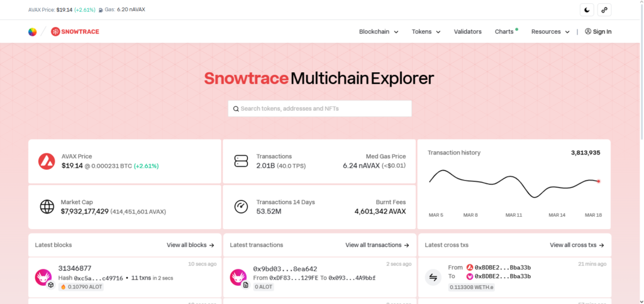Open cross tx From address 0xBDBE2...Bba33b
The height and width of the screenshot is (304, 644).
coord(502,267)
